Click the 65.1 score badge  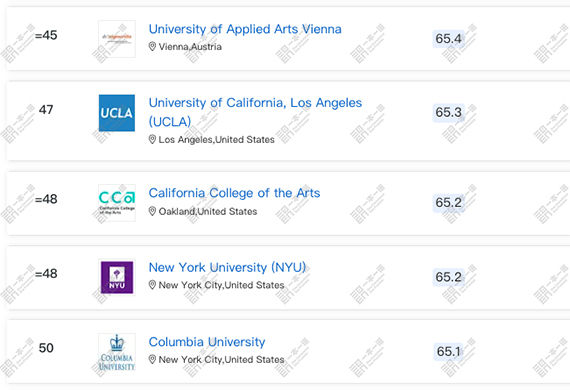pyautogui.click(x=449, y=351)
